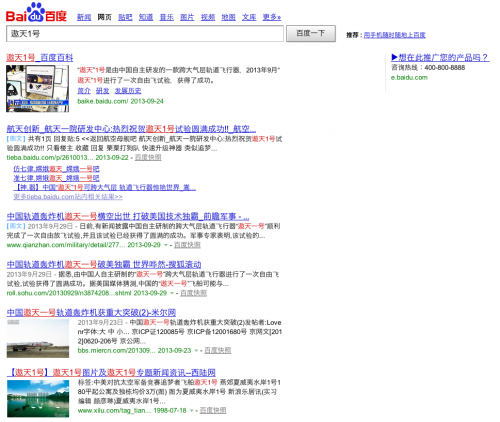The height and width of the screenshot is (422, 500).
Task: Select the 网页 web tab
Action: 105,17
